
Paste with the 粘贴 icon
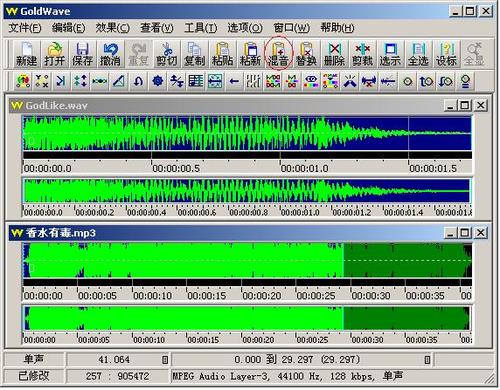click(x=222, y=54)
